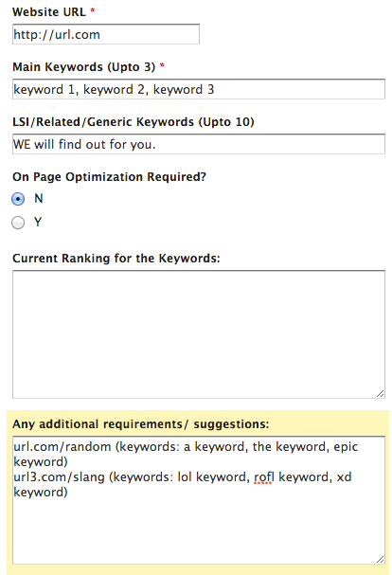The width and height of the screenshot is (392, 575).
Task: Click 'url3.com/slang' text in the textarea
Action: [59, 477]
